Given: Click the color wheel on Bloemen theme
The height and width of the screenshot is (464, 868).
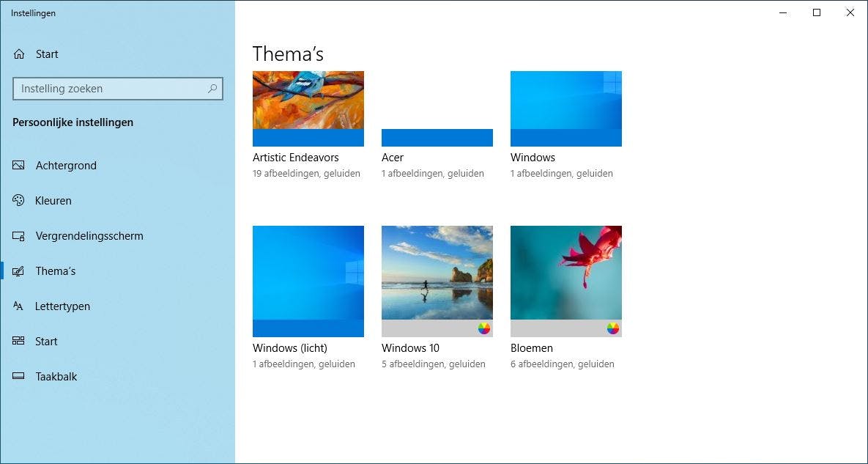Looking at the screenshot, I should (x=613, y=328).
